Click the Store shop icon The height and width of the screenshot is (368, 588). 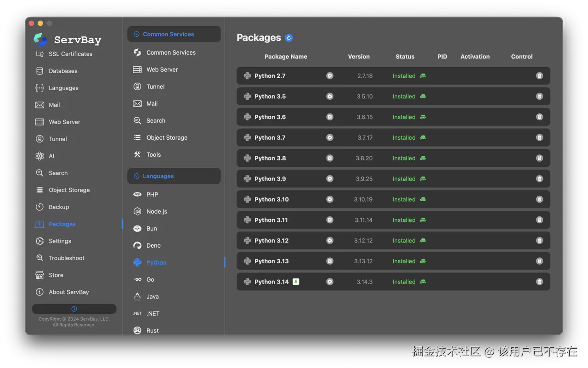point(40,275)
